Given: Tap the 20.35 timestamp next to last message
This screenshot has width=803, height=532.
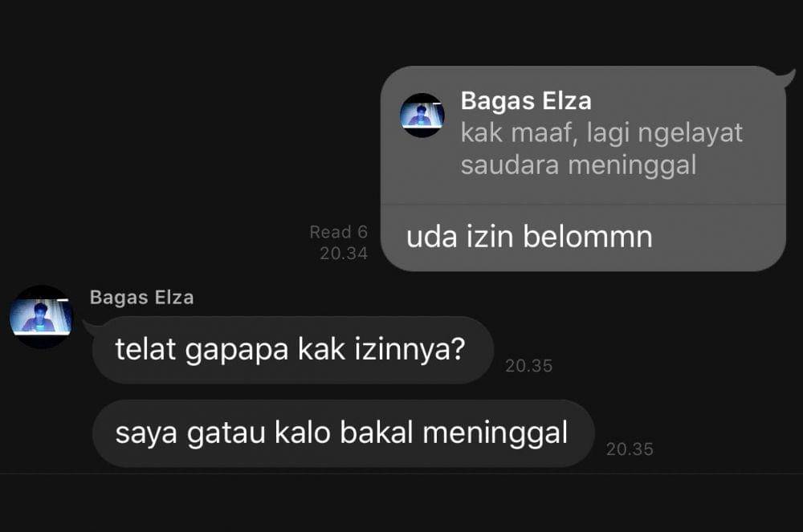Looking at the screenshot, I should point(630,449).
